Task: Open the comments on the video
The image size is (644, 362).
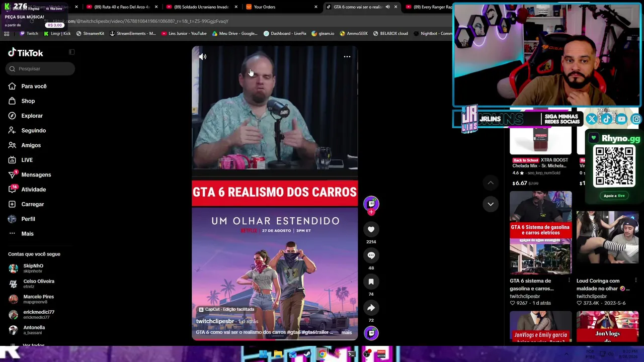Action: [371, 255]
